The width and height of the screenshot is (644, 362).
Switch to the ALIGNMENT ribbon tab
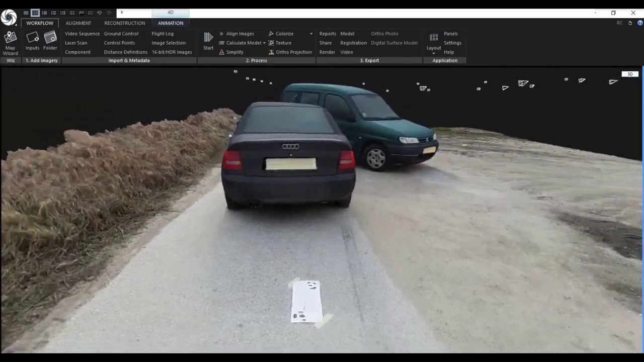tap(78, 23)
